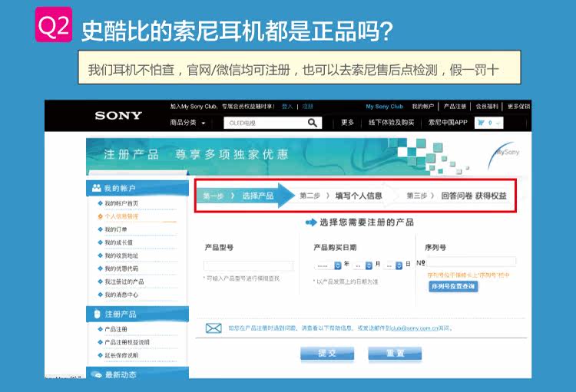The image size is (576, 392).
Task: Click the 最新动态 chat bubble icon
Action: [97, 374]
